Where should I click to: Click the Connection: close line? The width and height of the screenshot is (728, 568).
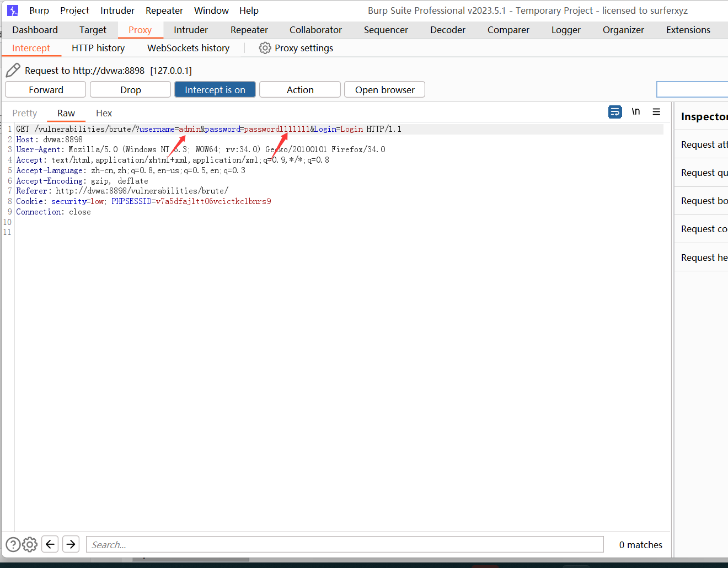coord(53,212)
